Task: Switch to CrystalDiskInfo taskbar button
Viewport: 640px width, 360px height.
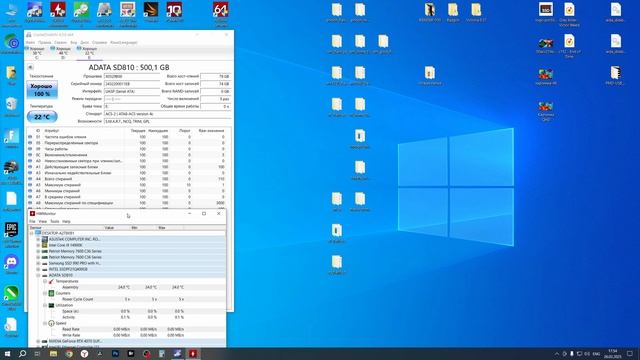Action: point(178,354)
